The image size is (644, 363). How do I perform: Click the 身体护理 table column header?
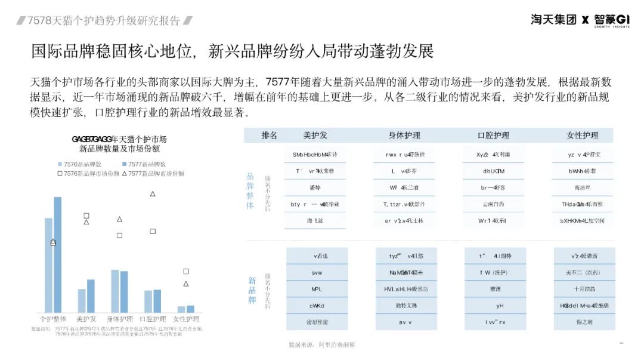[404, 136]
